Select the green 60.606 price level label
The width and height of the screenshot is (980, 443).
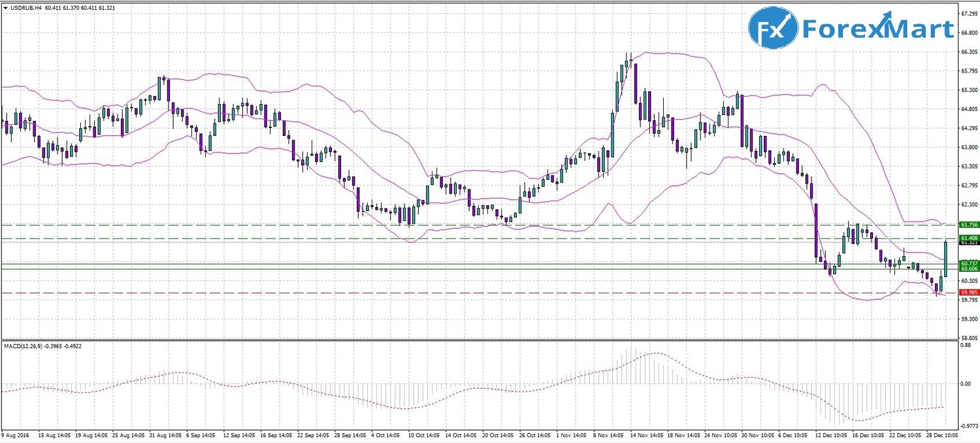coord(968,269)
